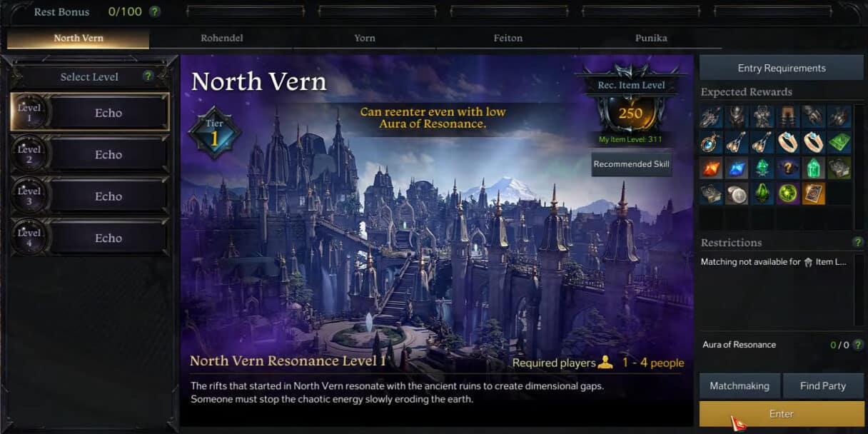Open the Rest Bonus help question mark
This screenshot has width=868, height=434.
154,12
